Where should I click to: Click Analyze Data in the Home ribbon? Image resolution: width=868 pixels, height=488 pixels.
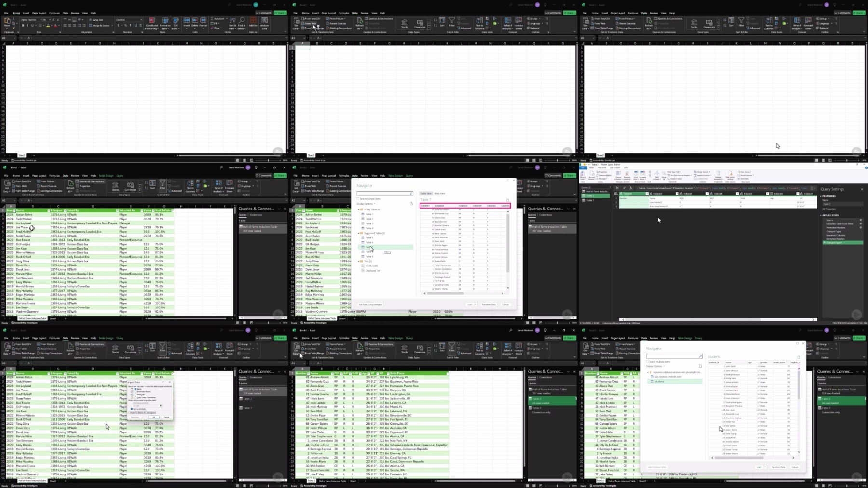point(264,24)
